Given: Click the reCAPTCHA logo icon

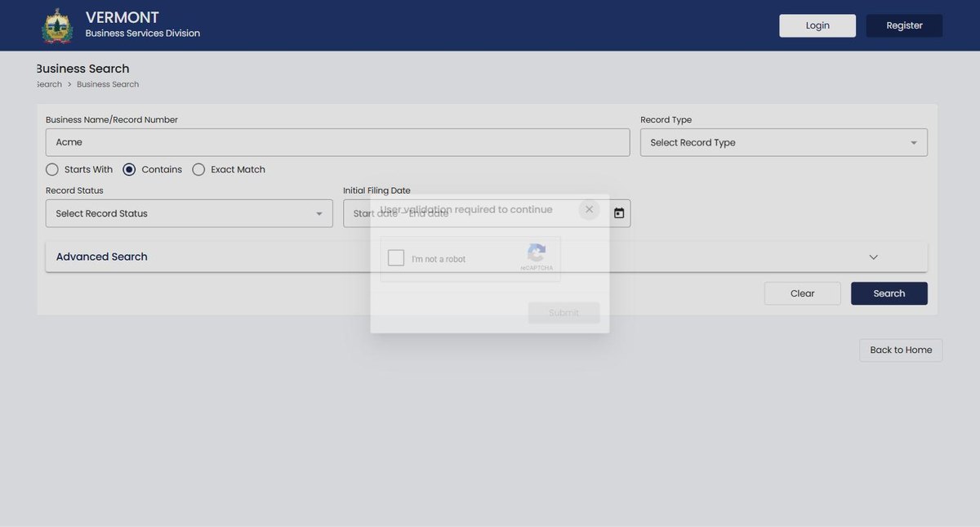Looking at the screenshot, I should tap(537, 253).
